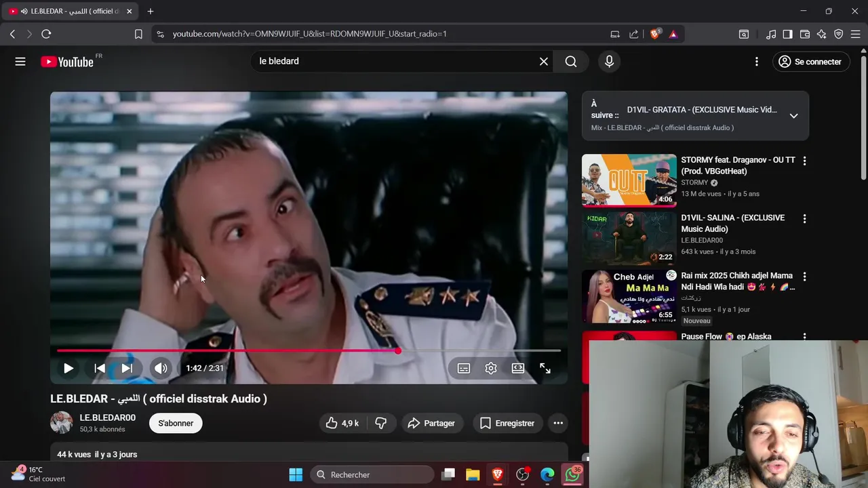Toggle the Brave sidebar panel

[x=788, y=34]
